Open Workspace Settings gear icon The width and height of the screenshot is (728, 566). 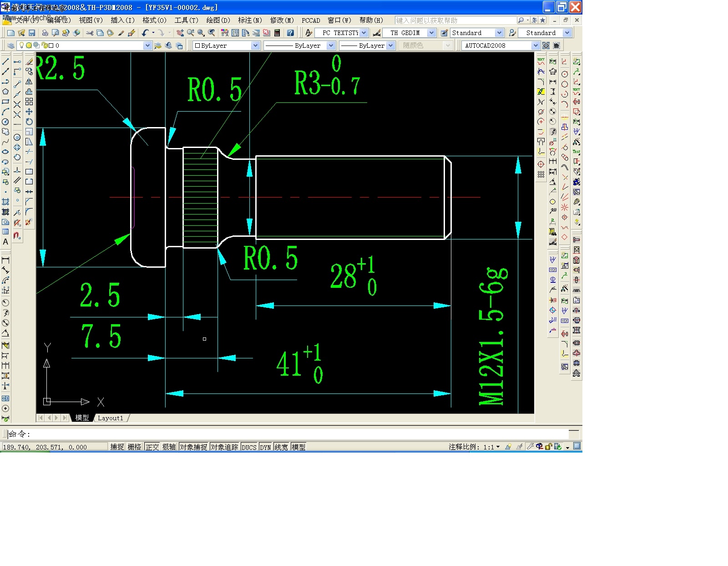(x=546, y=46)
